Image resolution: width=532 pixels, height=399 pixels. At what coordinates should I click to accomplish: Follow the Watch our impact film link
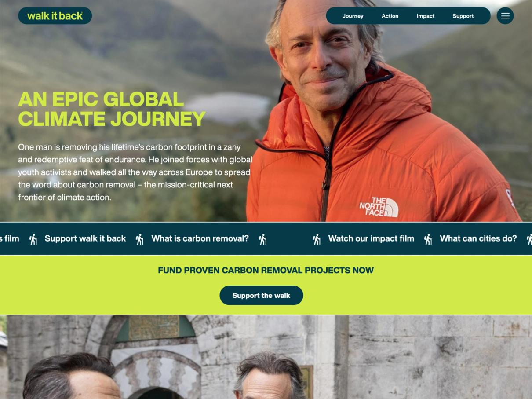coord(371,238)
